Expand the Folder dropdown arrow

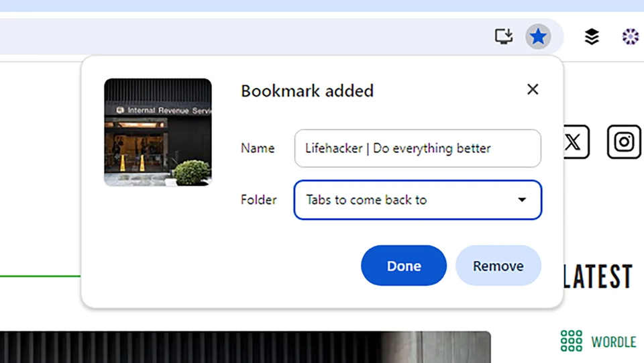pos(522,200)
